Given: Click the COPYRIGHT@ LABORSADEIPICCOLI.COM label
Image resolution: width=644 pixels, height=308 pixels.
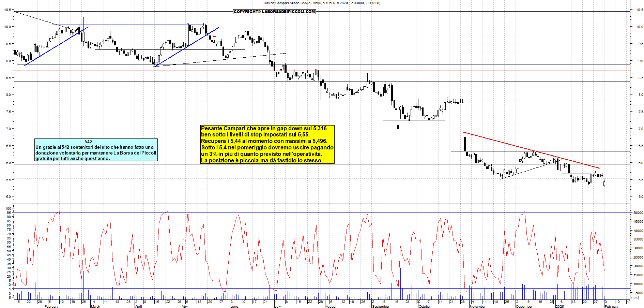Looking at the screenshot, I should (x=274, y=12).
